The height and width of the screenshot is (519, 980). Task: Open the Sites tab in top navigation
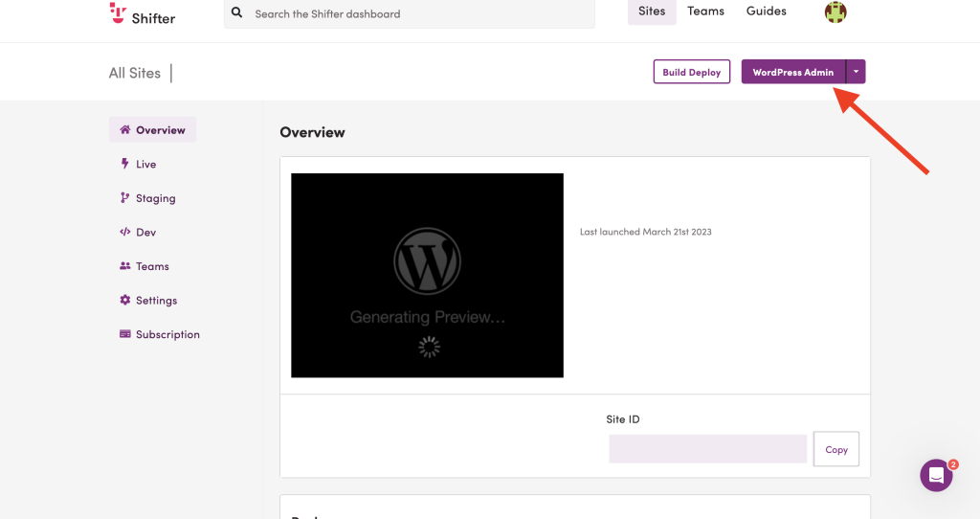652,11
